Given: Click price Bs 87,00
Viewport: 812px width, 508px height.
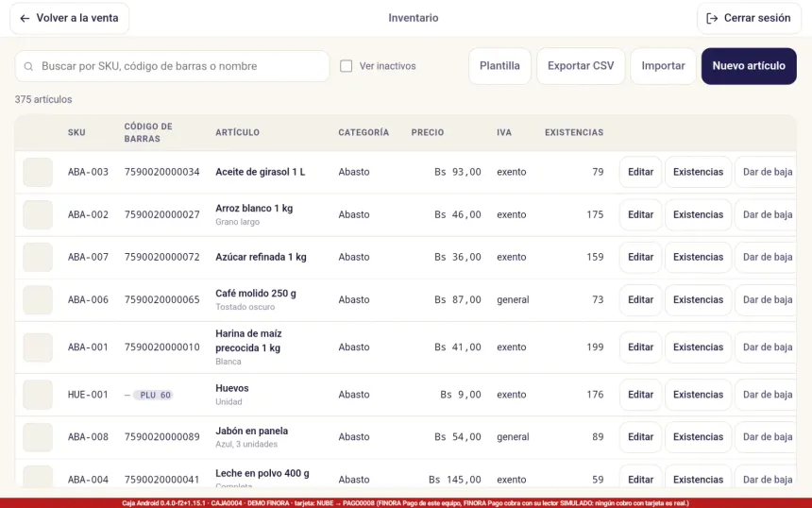Looking at the screenshot, I should [x=458, y=300].
